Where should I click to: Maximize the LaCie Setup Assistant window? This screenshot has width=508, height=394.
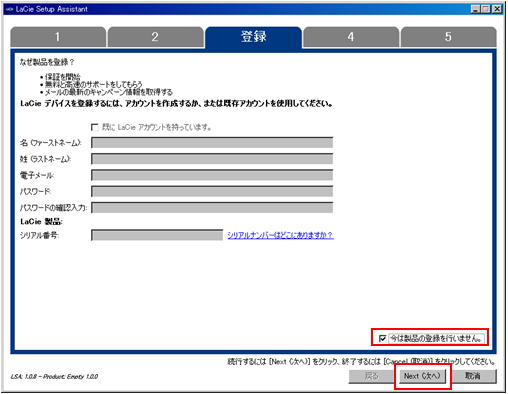pyautogui.click(x=486, y=9)
